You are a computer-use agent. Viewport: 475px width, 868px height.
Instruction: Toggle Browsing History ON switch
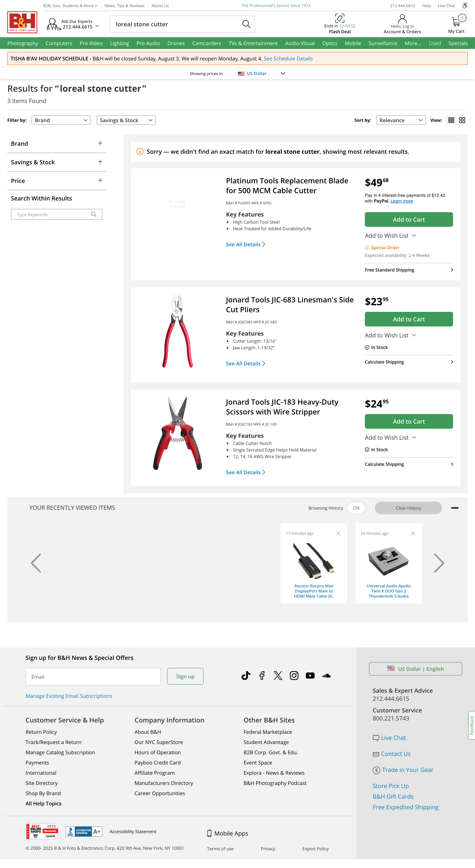point(356,508)
